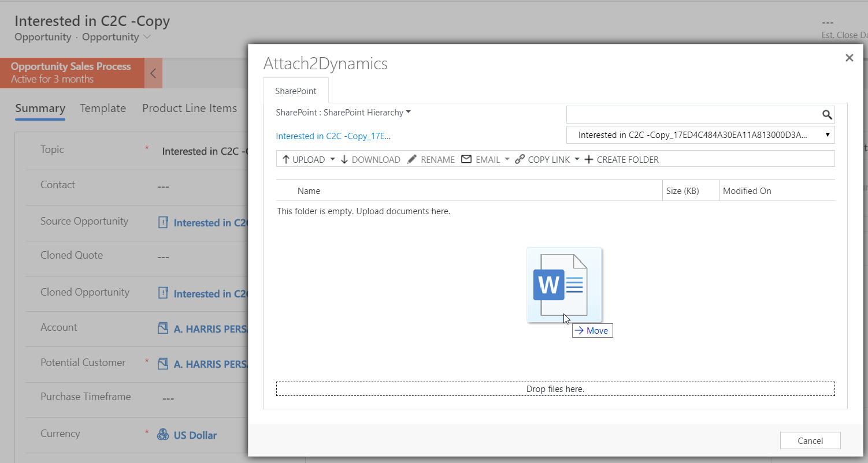868x463 pixels.
Task: Switch to the Summary tab
Action: point(40,108)
